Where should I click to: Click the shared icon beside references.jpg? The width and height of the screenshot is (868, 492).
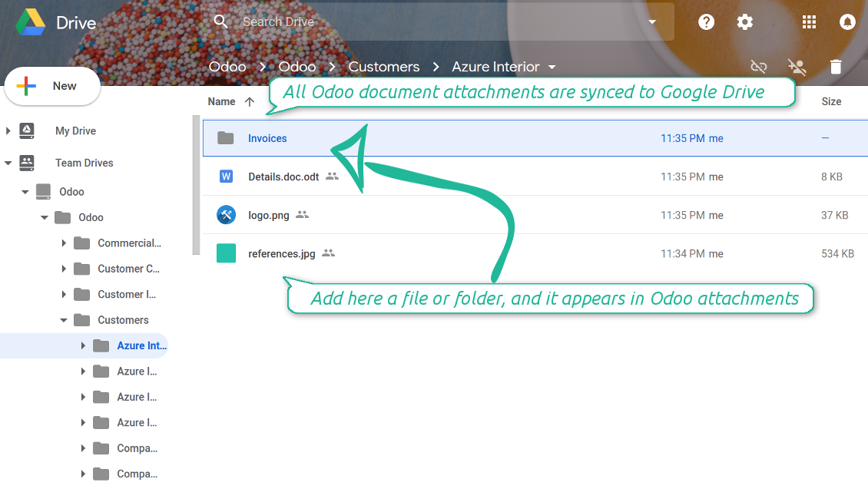click(329, 253)
